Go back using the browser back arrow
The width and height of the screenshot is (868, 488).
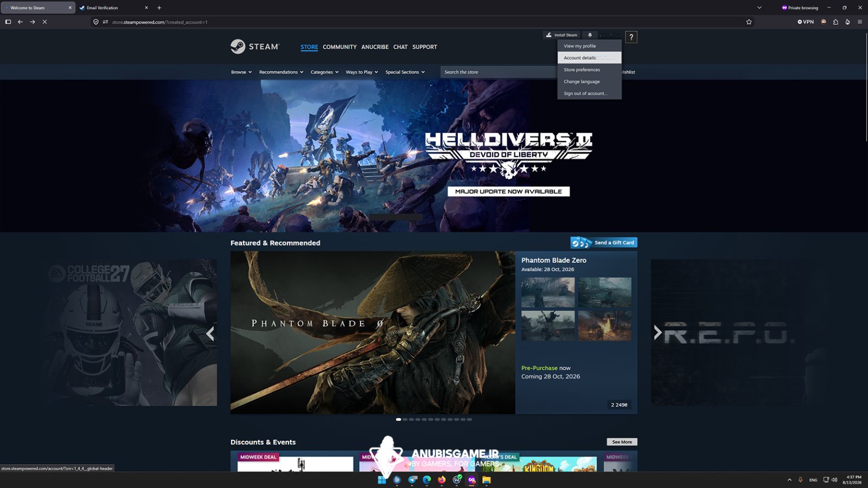pos(20,22)
